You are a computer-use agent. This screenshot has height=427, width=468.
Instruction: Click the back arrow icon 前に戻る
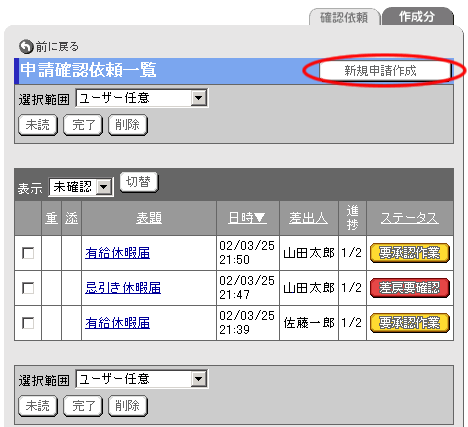click(x=26, y=47)
